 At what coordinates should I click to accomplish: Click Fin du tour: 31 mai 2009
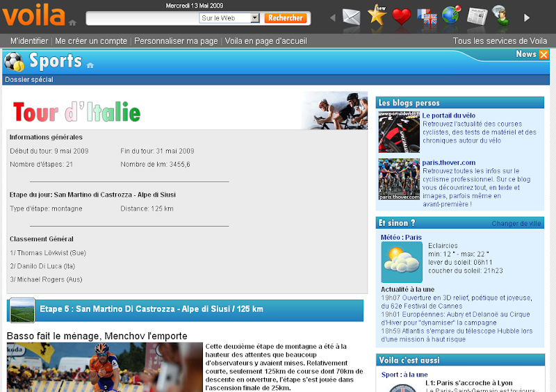coord(157,151)
